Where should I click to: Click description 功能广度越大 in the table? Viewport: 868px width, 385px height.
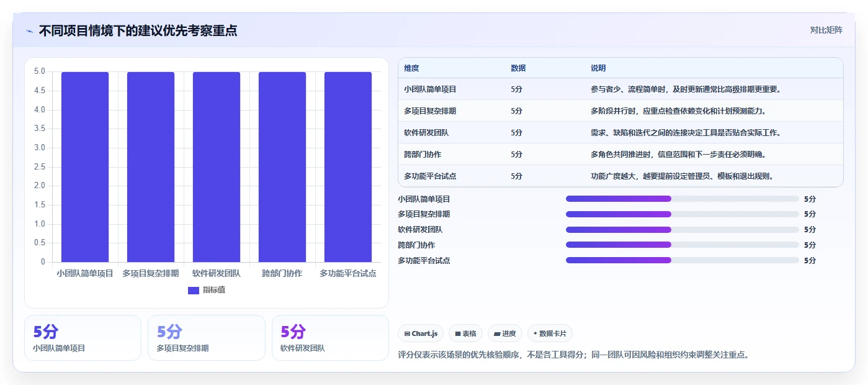click(x=682, y=176)
